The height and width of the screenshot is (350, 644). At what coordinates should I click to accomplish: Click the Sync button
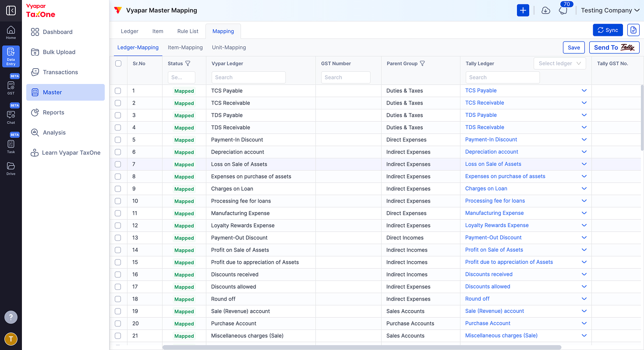click(608, 30)
